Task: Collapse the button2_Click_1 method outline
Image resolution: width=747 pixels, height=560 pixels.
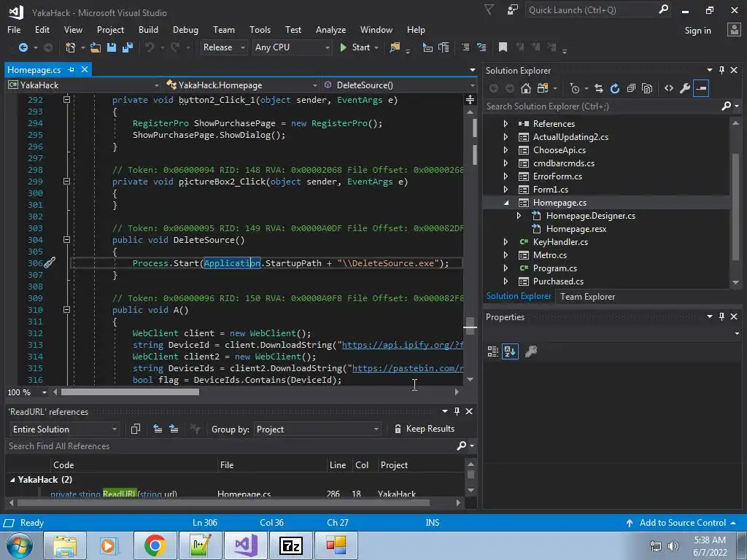Action: (x=66, y=99)
